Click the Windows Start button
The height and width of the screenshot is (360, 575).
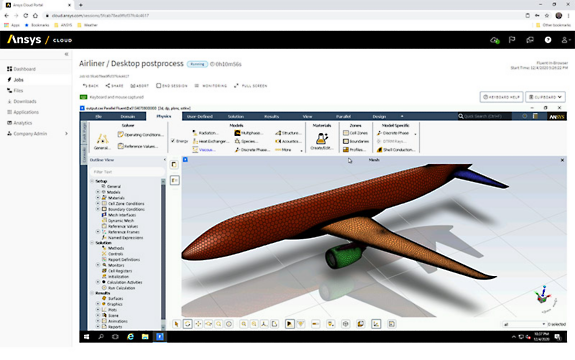pos(87,337)
